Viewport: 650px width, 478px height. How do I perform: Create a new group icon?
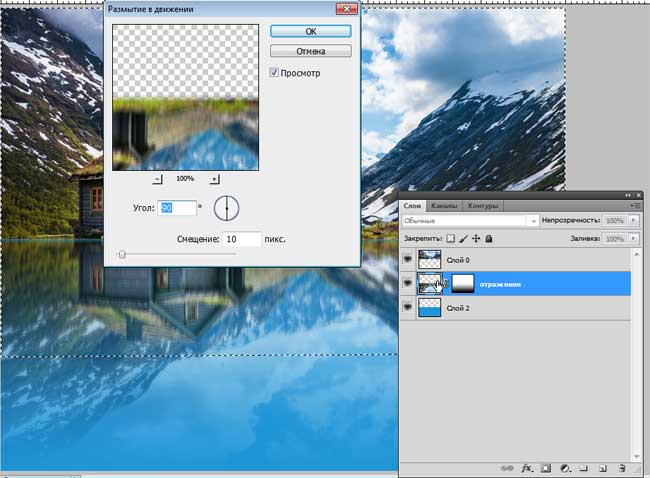(584, 468)
